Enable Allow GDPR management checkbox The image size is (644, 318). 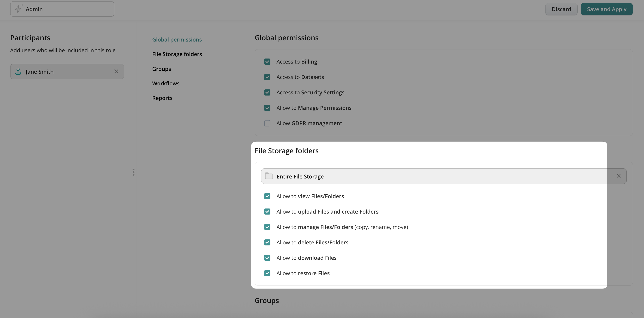coord(267,123)
